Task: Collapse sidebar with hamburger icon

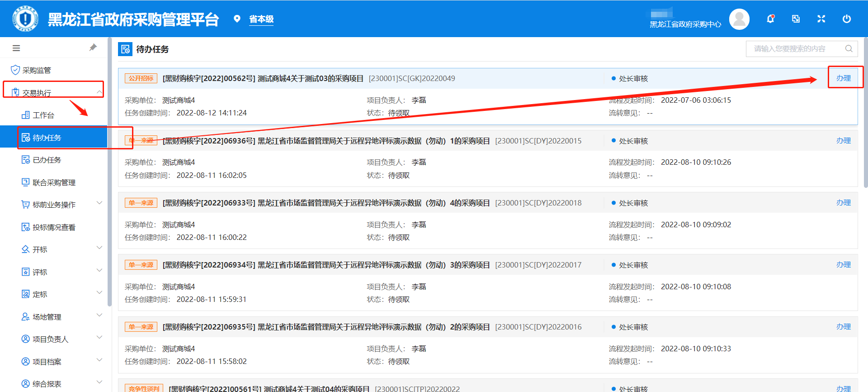Action: pyautogui.click(x=16, y=48)
